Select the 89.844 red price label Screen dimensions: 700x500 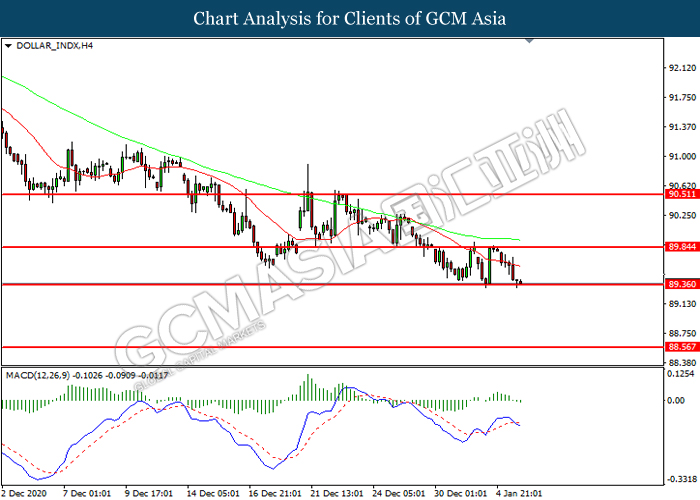[x=682, y=247]
